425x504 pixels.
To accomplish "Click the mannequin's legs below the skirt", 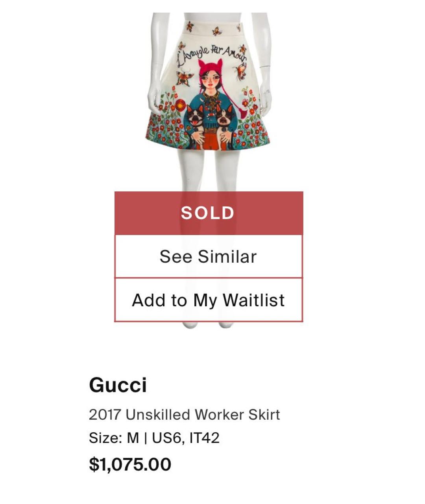I will click(x=208, y=169).
